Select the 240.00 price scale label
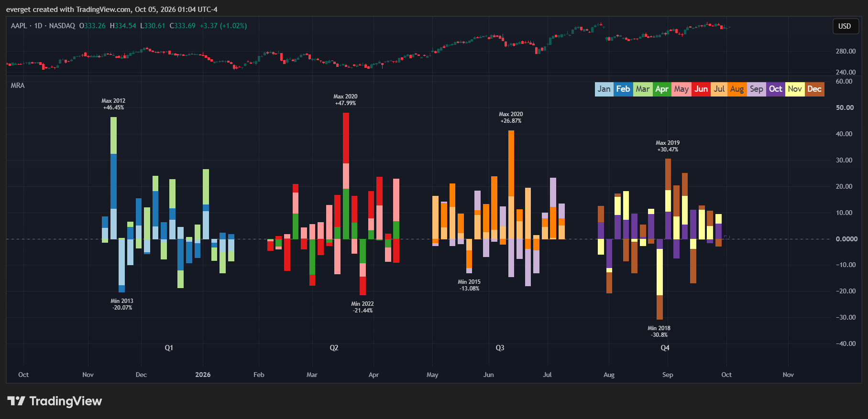This screenshot has width=868, height=419. (846, 72)
